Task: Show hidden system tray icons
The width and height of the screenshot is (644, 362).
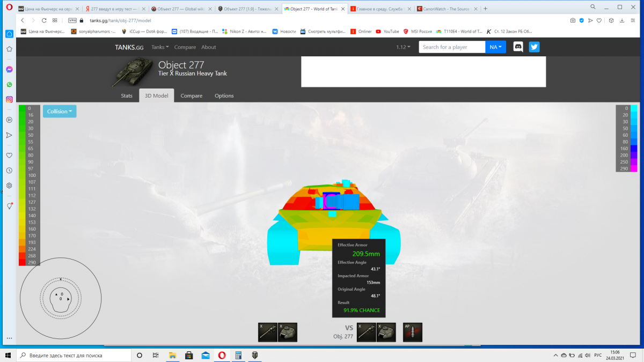Action: click(555, 355)
